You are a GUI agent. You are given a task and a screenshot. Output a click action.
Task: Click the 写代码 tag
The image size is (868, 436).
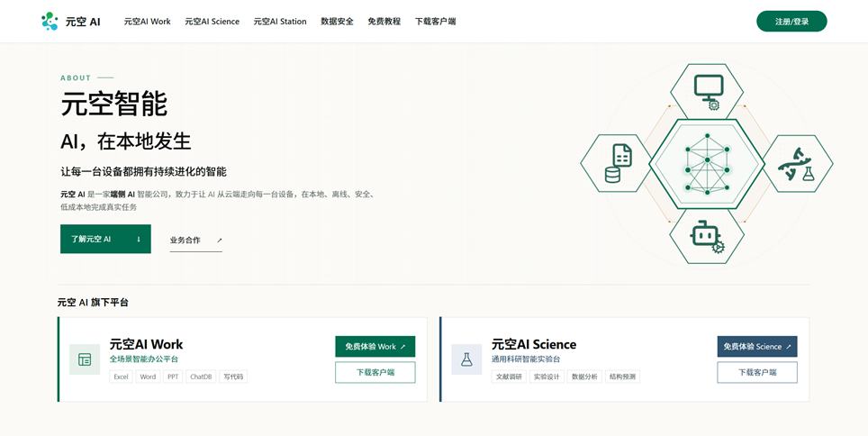tap(233, 377)
